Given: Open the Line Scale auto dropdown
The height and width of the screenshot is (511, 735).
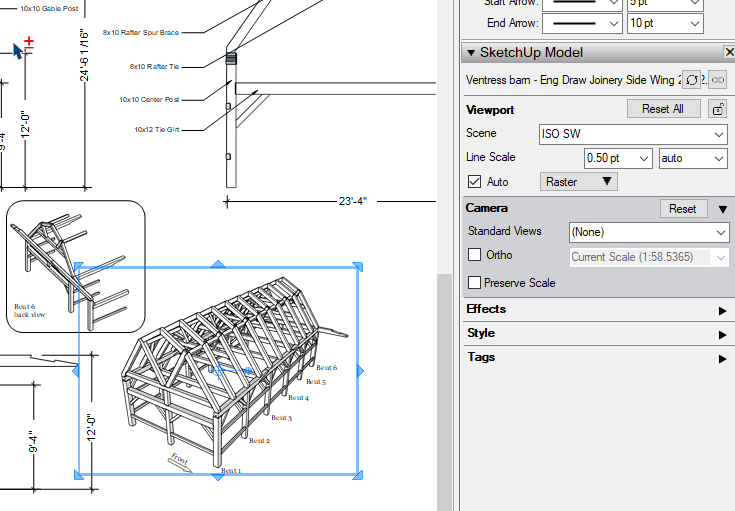Looking at the screenshot, I should click(x=693, y=158).
